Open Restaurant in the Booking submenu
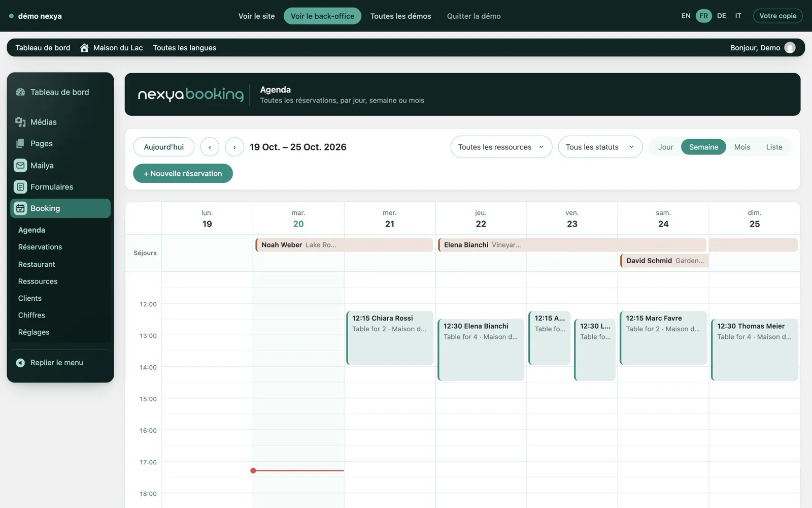Image resolution: width=812 pixels, height=508 pixels. click(37, 264)
